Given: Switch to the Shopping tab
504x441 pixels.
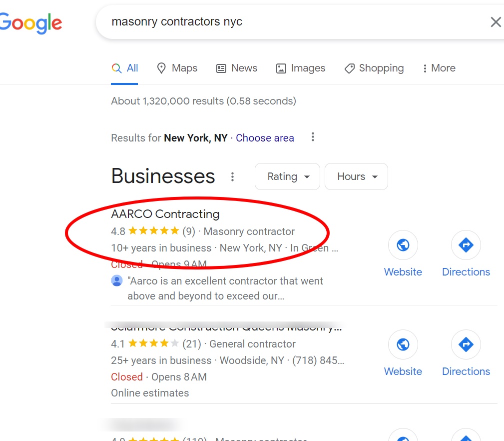Looking at the screenshot, I should coord(374,68).
